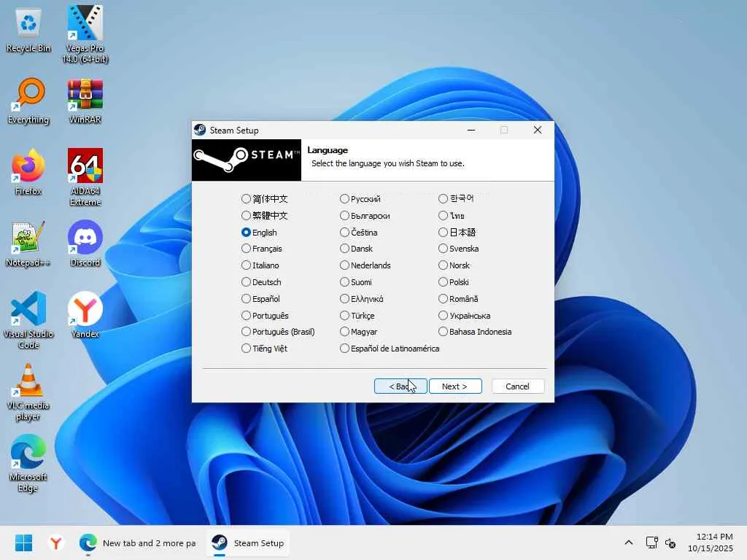747x560 pixels.
Task: Pick Čeština as the language
Action: [x=359, y=233]
